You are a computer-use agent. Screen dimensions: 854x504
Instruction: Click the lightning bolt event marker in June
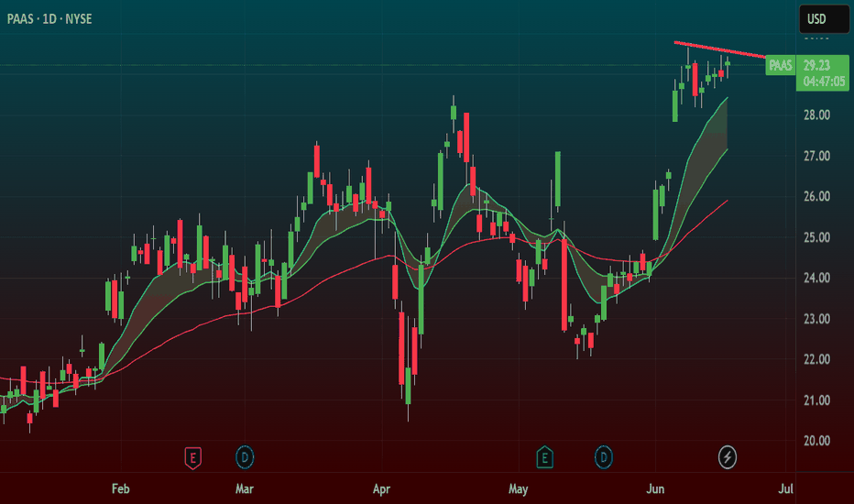click(x=728, y=457)
